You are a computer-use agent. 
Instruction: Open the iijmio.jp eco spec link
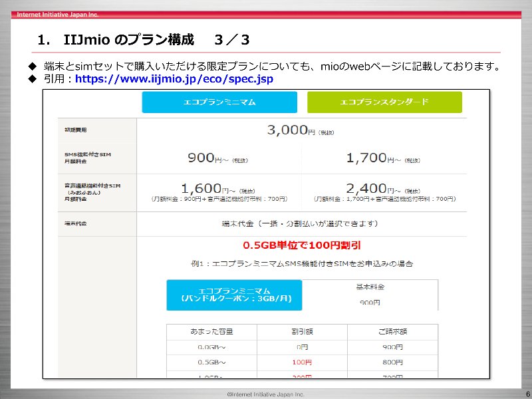pos(174,79)
